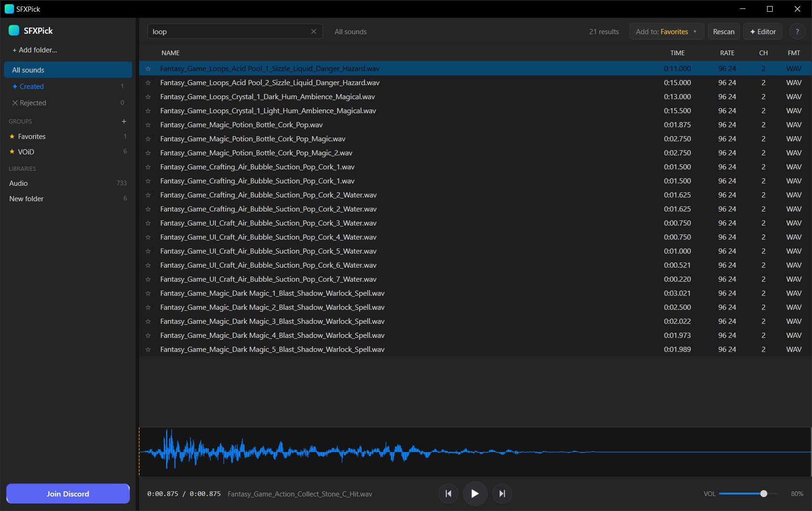The image size is (812, 511).
Task: Select Fantasy_Game_Loops_Acid Pool_2 row
Action: point(475,83)
